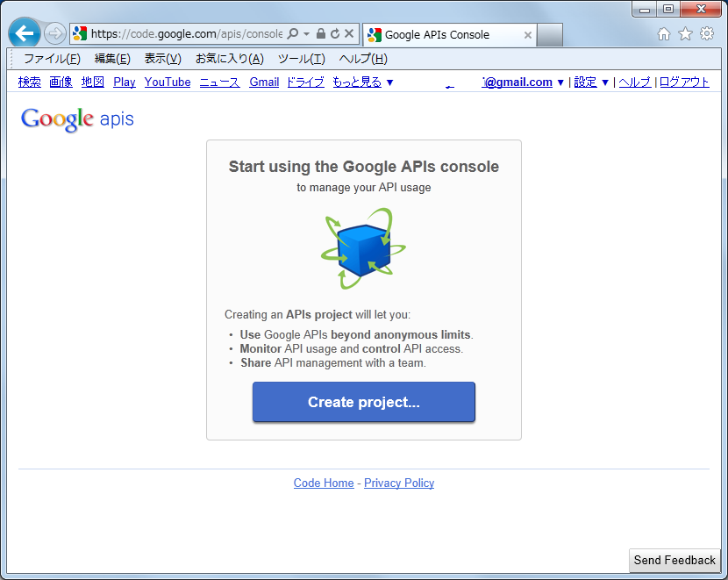Click the Google apis logo
Image resolution: width=728 pixels, height=580 pixels.
[x=77, y=119]
